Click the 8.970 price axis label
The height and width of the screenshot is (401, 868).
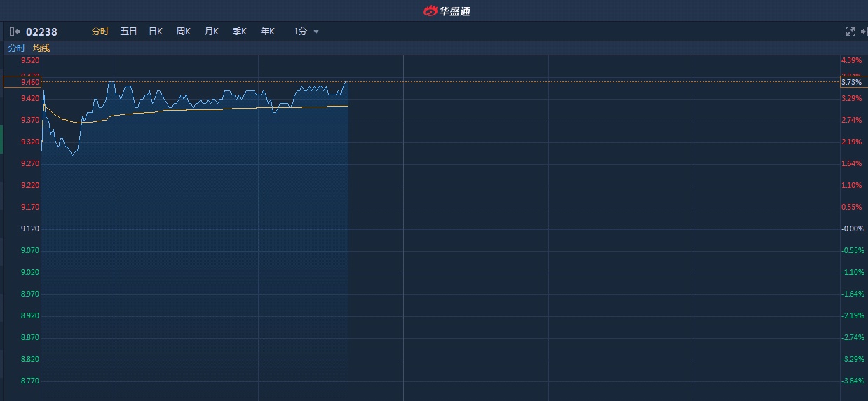tap(30, 294)
